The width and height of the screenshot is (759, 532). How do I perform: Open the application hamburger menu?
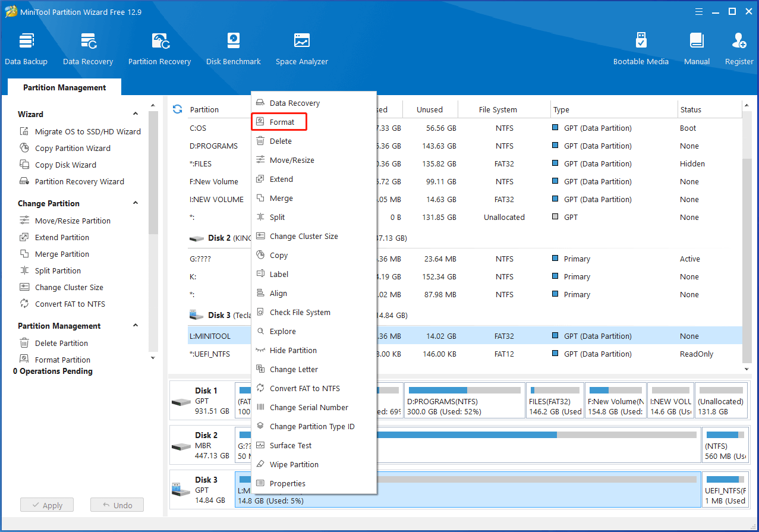click(x=700, y=11)
